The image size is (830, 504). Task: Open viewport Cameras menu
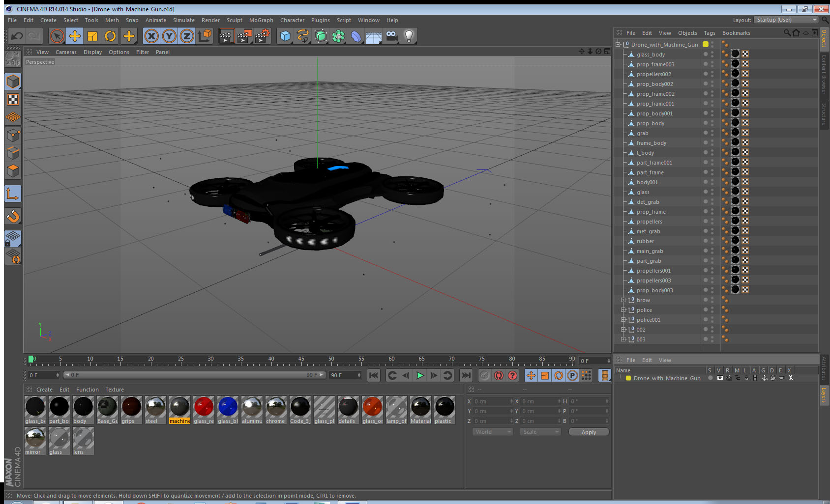click(x=66, y=52)
